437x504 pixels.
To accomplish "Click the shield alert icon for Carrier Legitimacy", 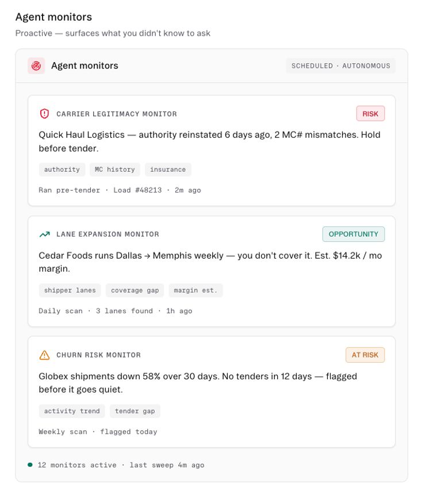I will pos(44,114).
